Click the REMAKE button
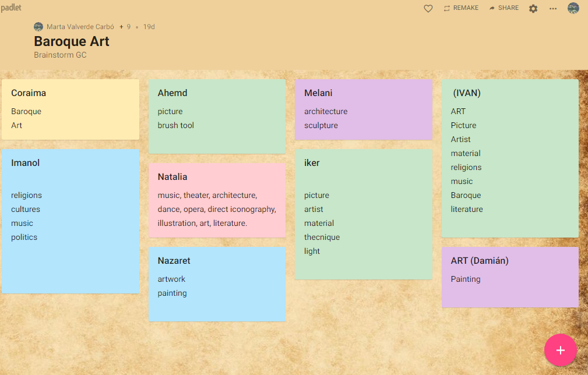The width and height of the screenshot is (588, 375). coord(461,8)
